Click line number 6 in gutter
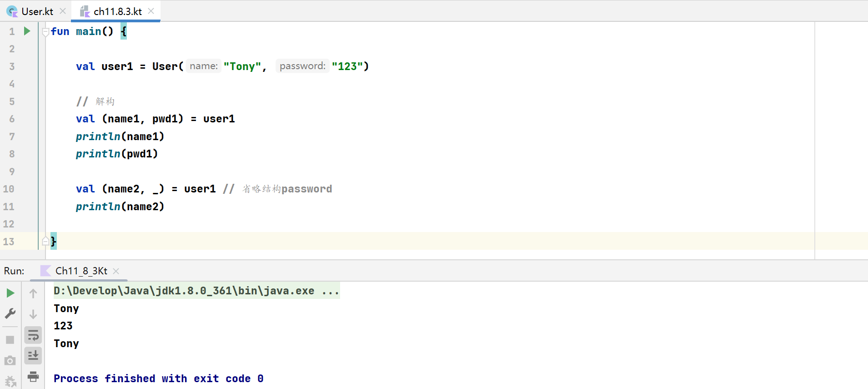The width and height of the screenshot is (868, 389). coord(12,119)
